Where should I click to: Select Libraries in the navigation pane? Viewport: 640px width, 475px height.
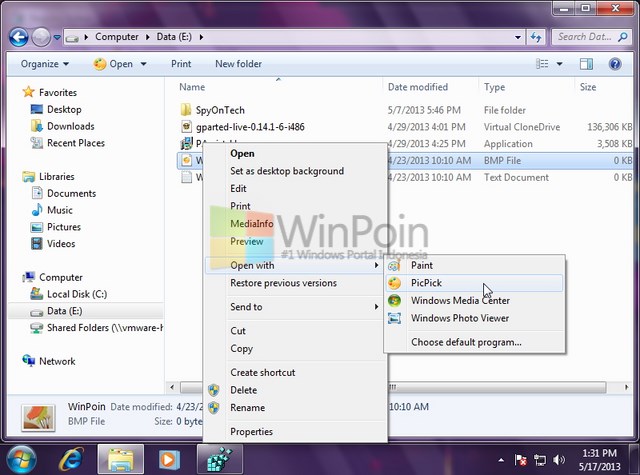tap(56, 177)
